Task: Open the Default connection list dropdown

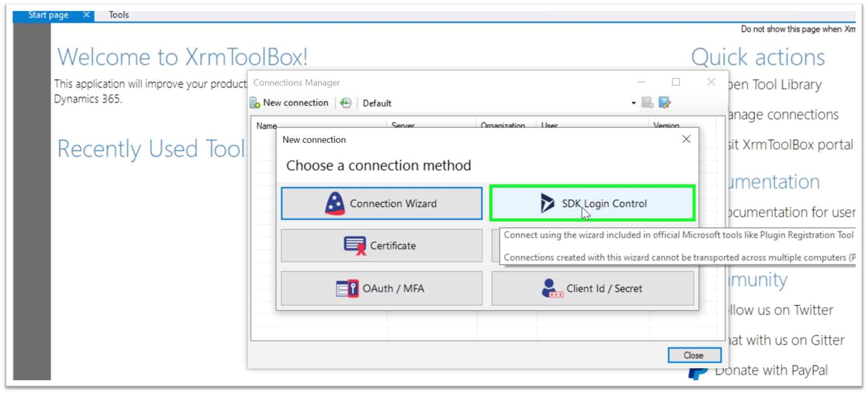Action: coord(633,103)
